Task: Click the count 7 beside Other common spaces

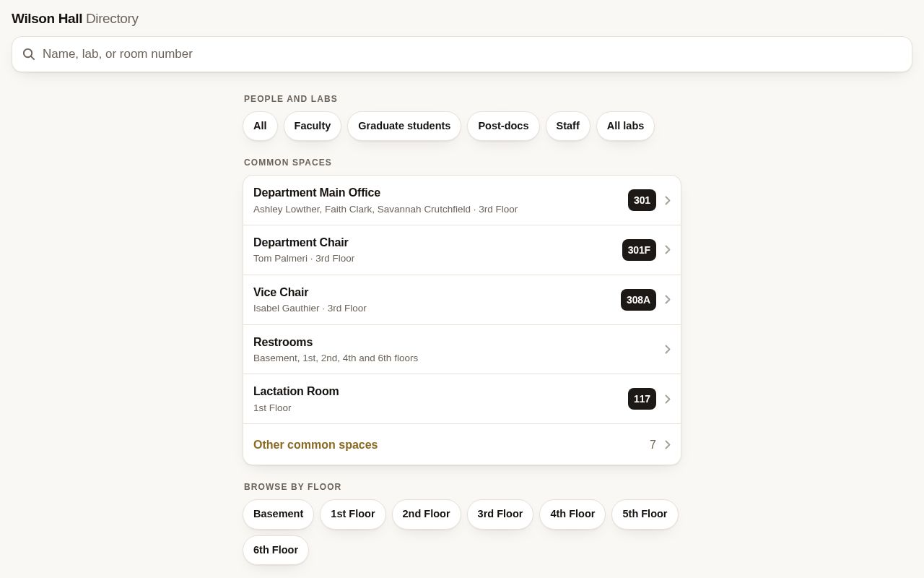Action: point(653,445)
